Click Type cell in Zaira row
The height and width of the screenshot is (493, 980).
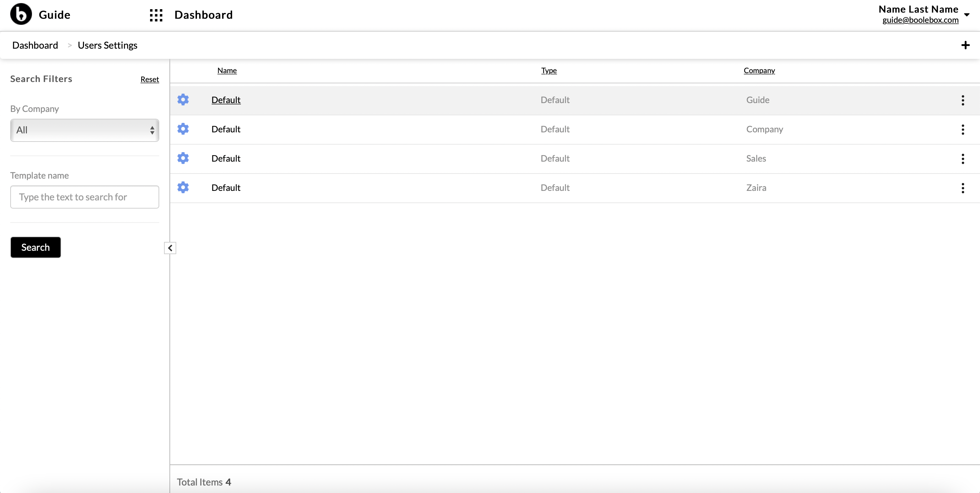tap(555, 187)
